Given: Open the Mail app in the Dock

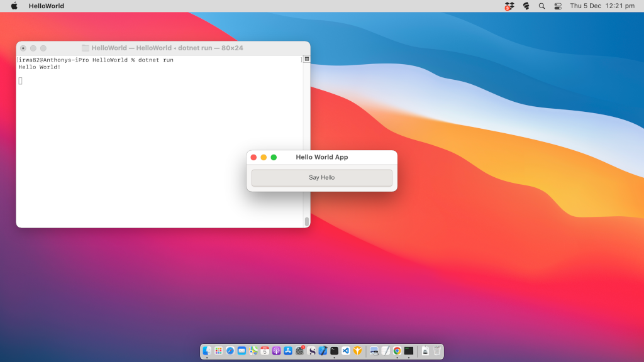Looking at the screenshot, I should pyautogui.click(x=241, y=351).
